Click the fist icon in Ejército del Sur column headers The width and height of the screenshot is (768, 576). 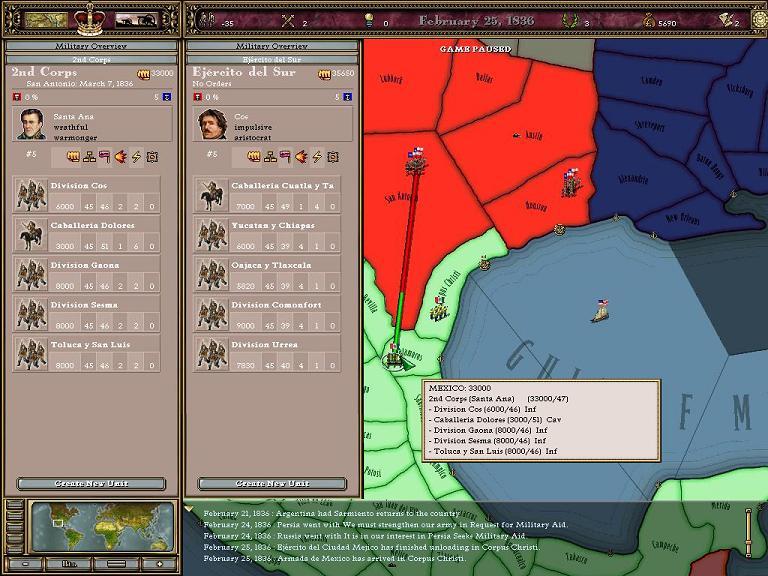tap(254, 157)
